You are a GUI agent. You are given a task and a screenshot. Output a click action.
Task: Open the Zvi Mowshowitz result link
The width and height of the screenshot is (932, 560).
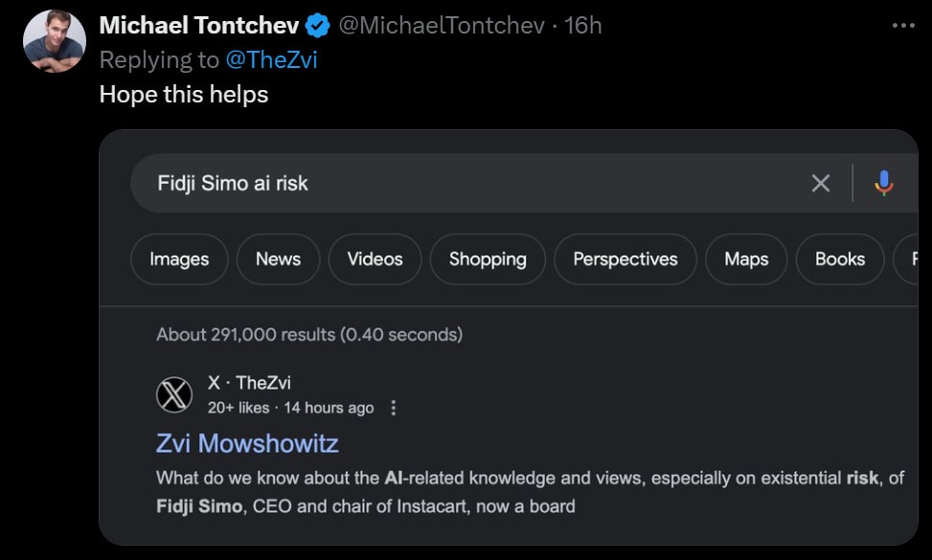[247, 443]
